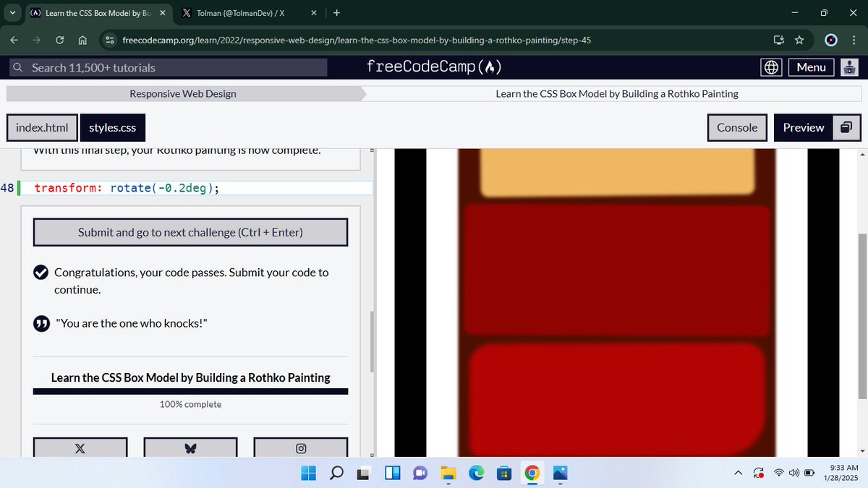
Task: Click preview pane vertical scrollbar
Action: (862, 316)
